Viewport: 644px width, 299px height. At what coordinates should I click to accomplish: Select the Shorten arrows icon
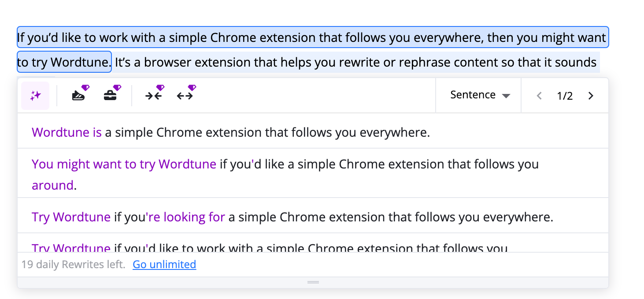coord(153,96)
